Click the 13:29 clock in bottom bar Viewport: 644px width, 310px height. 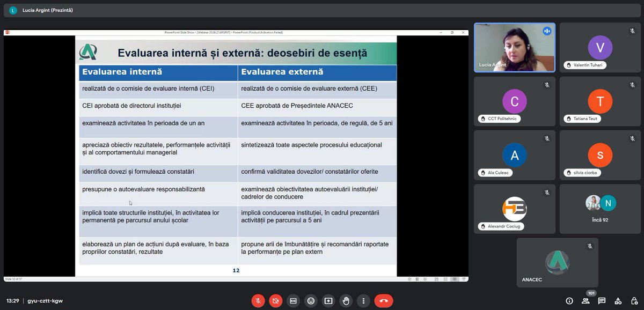[13, 301]
